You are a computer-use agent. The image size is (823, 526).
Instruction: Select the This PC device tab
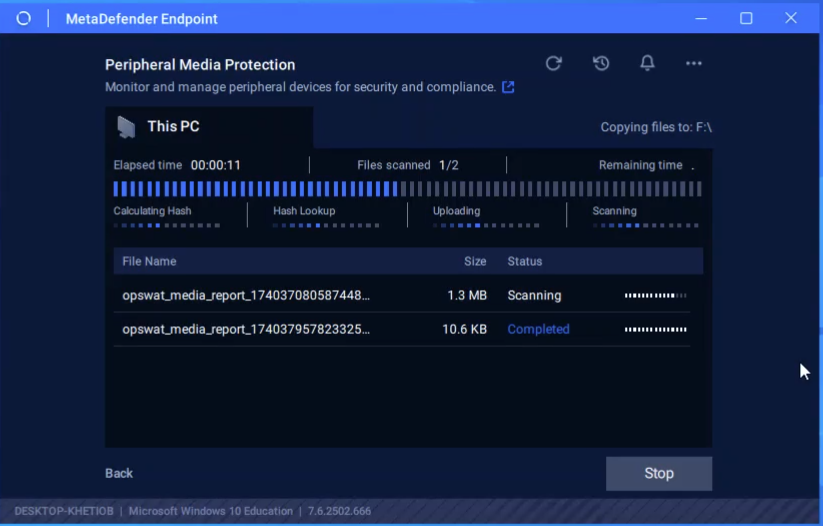click(x=209, y=127)
